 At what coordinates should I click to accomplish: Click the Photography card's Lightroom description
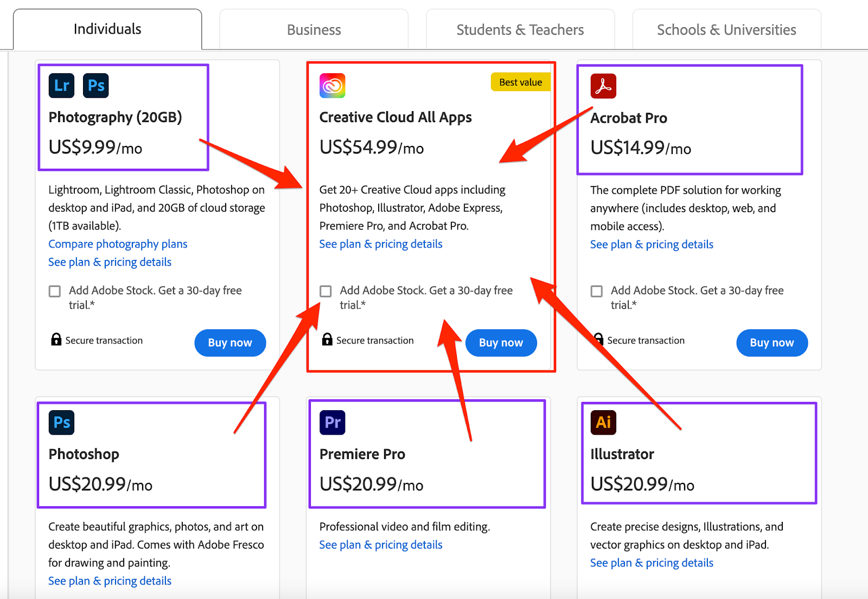(x=157, y=208)
